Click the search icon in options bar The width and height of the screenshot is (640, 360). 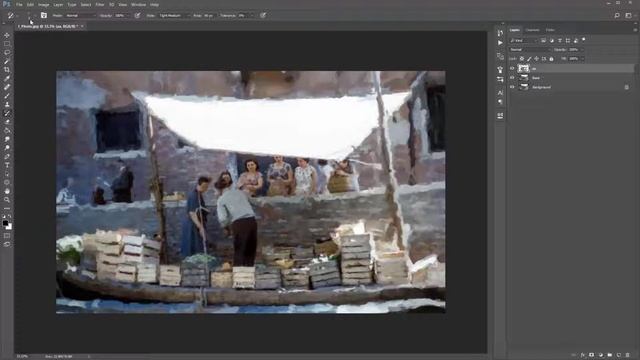click(x=617, y=16)
